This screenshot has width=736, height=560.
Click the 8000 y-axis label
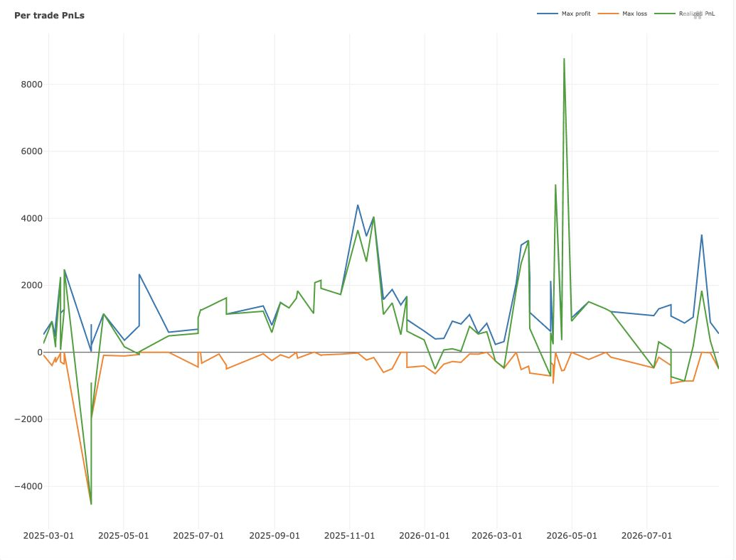click(x=31, y=85)
